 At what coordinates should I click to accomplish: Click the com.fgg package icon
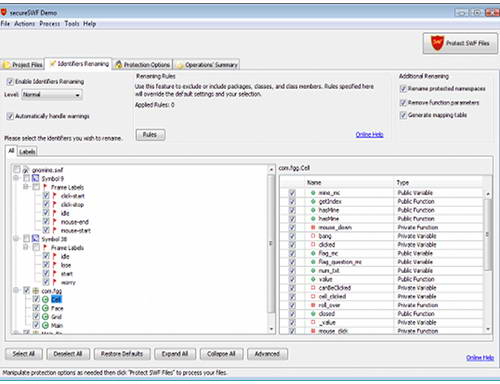pyautogui.click(x=36, y=291)
